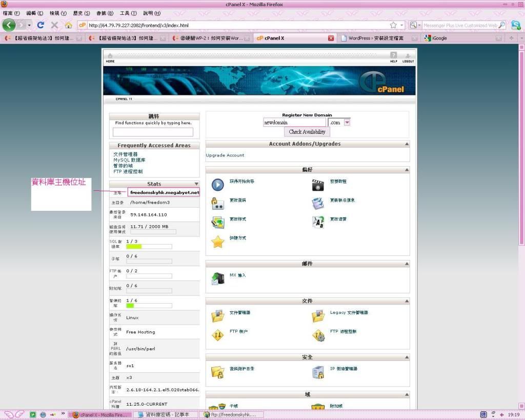The image size is (525, 420).
Task: Open the cPanel HELP icon
Action: (x=394, y=57)
